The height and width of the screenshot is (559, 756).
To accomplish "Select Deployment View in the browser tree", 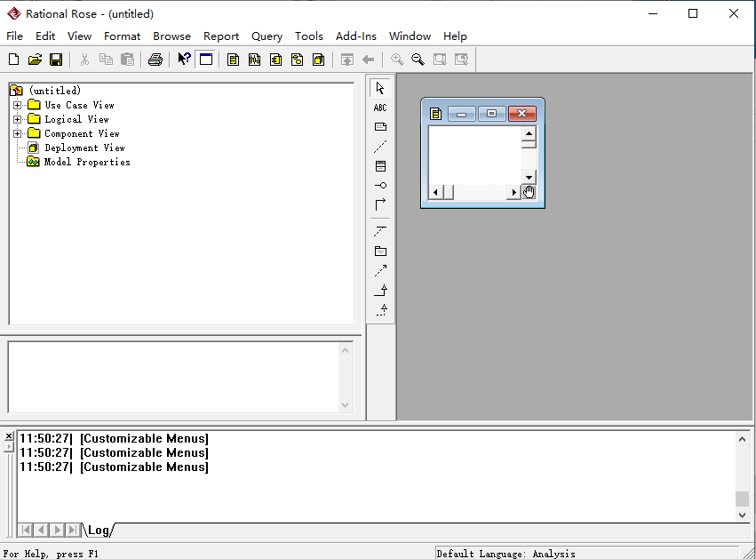I will [x=84, y=148].
